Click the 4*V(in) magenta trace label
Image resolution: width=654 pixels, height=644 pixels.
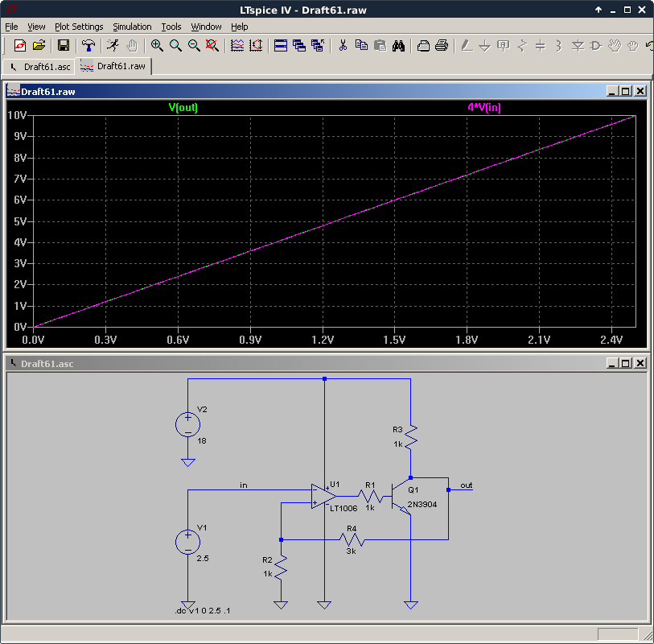tap(484, 108)
